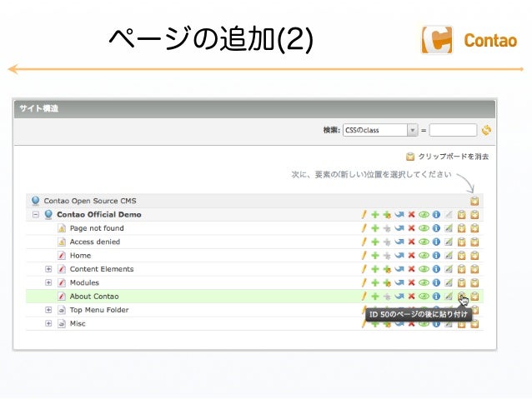Expand the Content Elements node
This screenshot has width=532, height=399.
48,269
